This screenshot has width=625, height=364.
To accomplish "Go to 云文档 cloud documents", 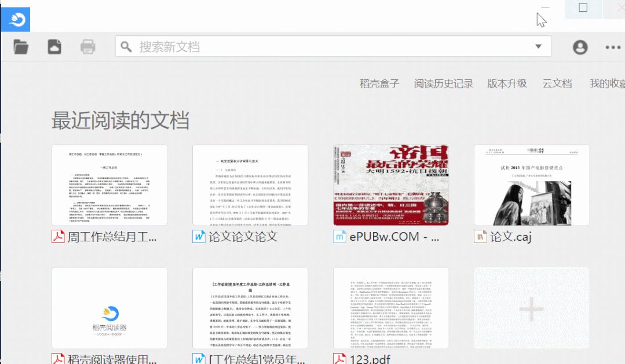I will [557, 83].
